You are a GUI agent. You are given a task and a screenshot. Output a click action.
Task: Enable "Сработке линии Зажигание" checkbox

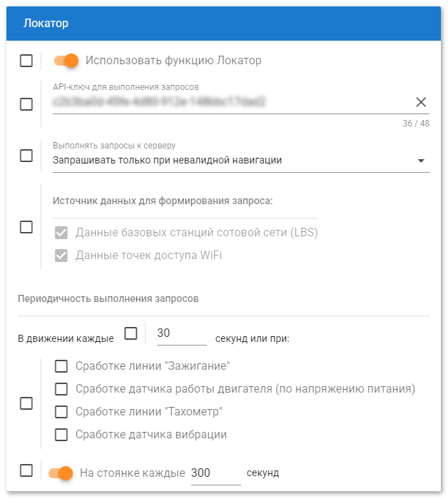coord(61,366)
